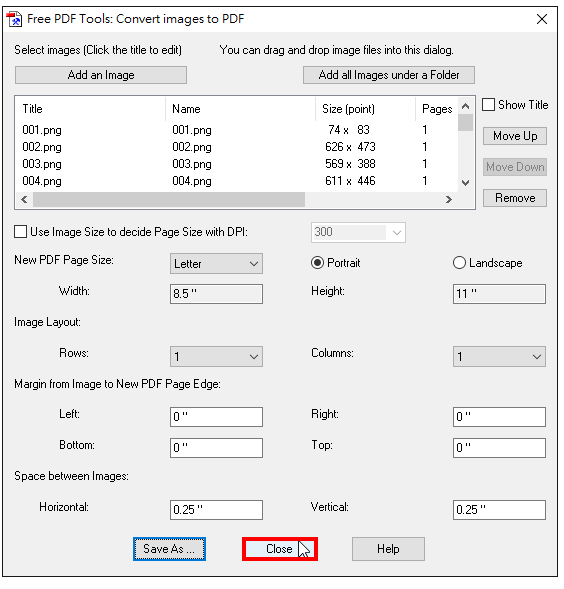
Task: Click the Move Up button
Action: 515,136
